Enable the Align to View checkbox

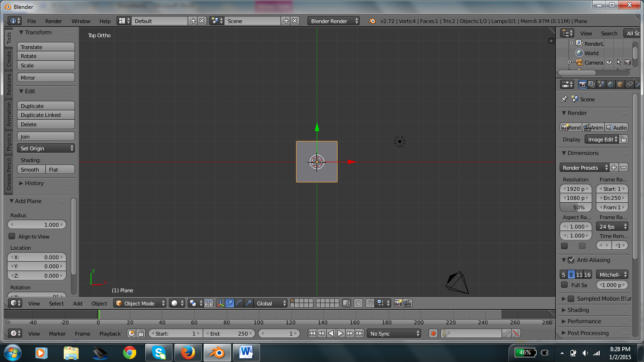click(12, 236)
